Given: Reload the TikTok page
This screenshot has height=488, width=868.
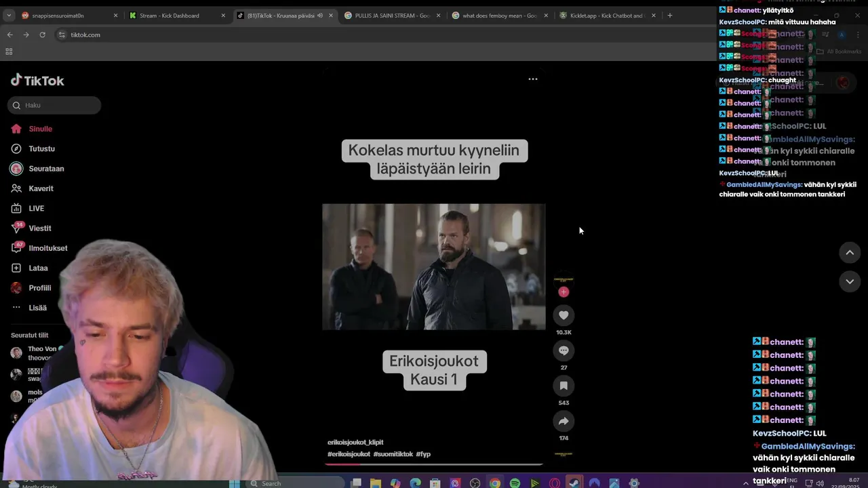Looking at the screenshot, I should [x=42, y=35].
